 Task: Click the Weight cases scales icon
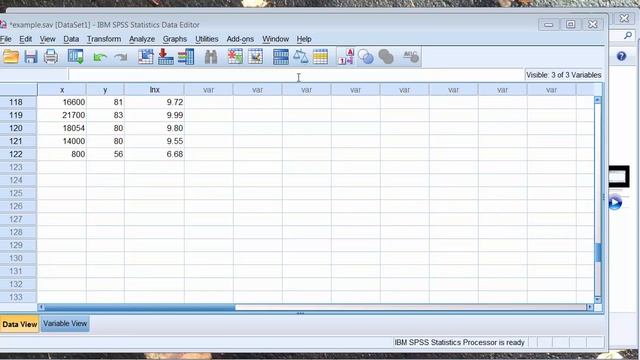[x=301, y=57]
